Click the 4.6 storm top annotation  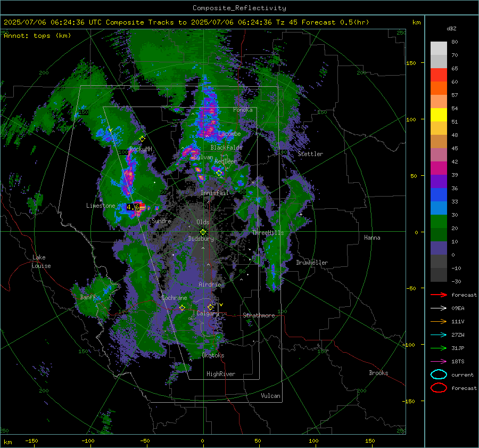click(x=133, y=207)
